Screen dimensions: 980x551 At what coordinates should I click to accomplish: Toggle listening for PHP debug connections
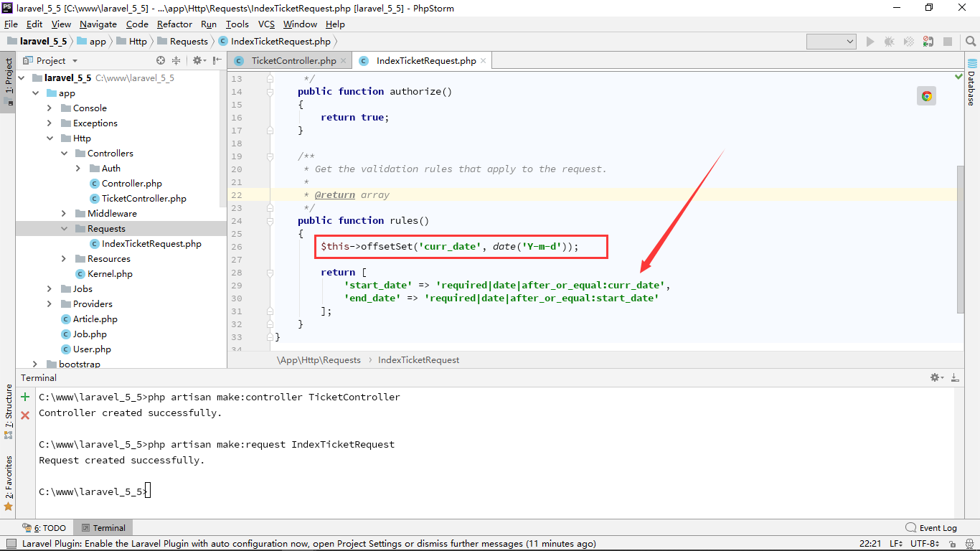point(928,42)
